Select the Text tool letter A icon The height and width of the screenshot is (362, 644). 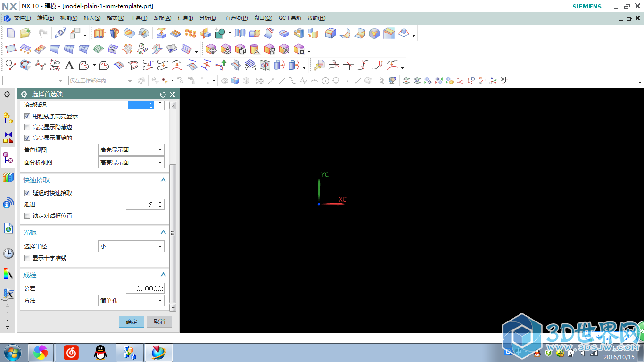click(69, 65)
